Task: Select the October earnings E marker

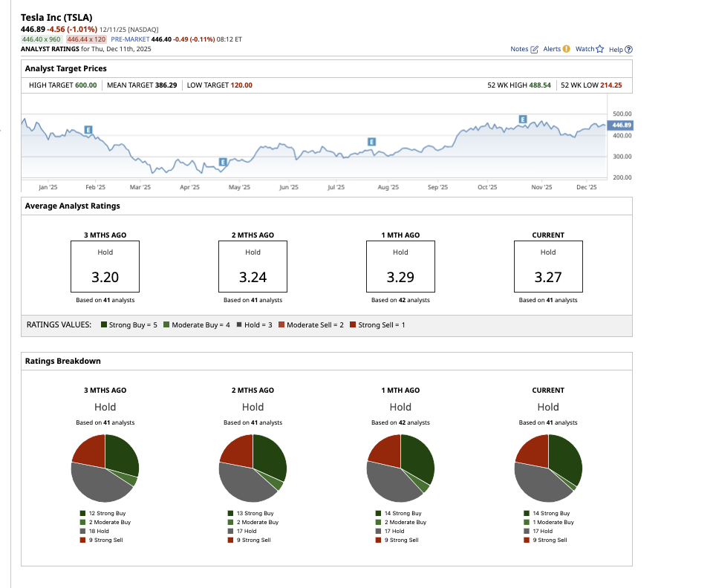Action: pyautogui.click(x=523, y=119)
